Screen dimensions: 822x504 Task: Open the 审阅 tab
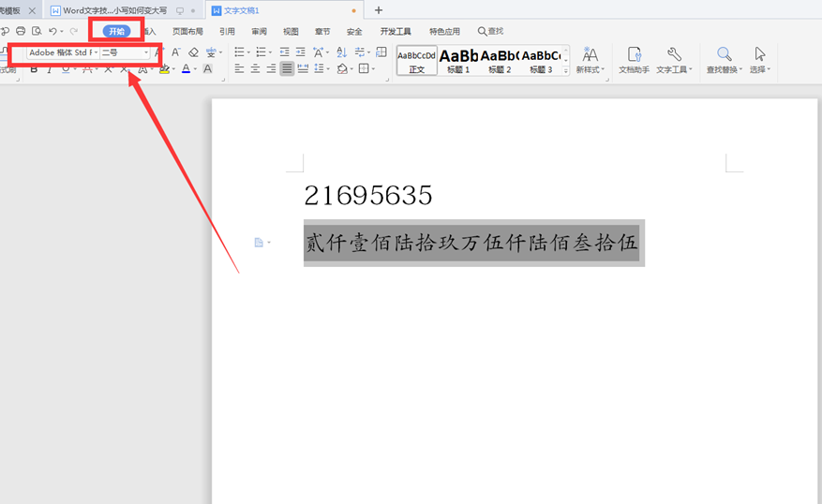tap(259, 32)
